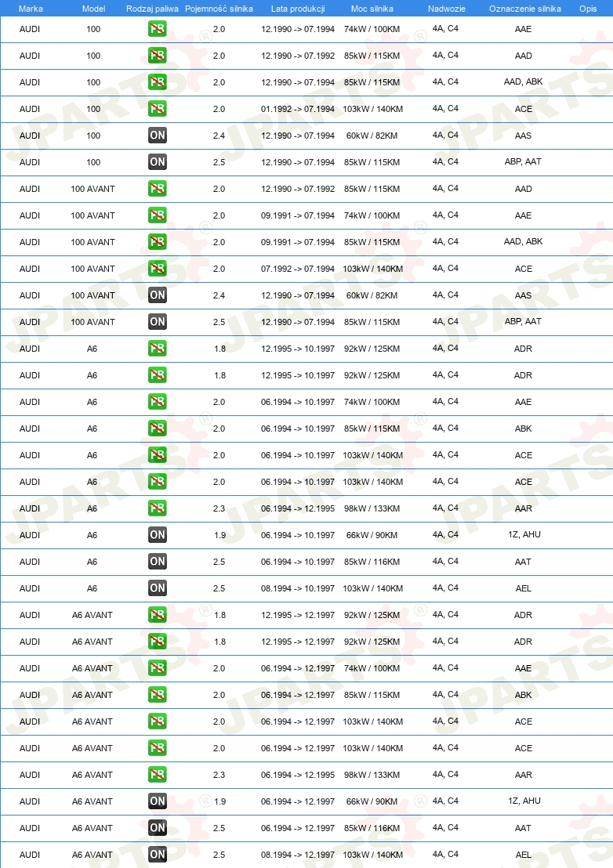
Task: Select '01.1992 -> 07.1994' production date cell
Action: [298, 109]
